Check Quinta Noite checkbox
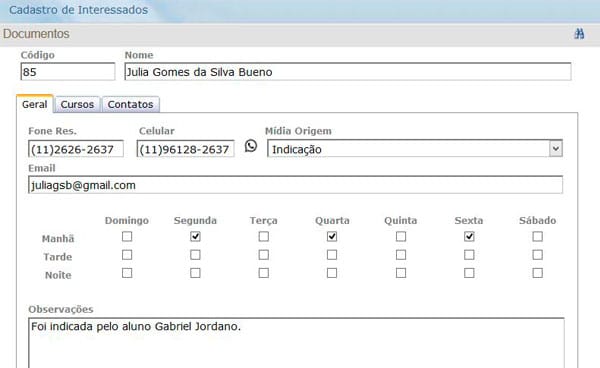The width and height of the screenshot is (600, 368). [401, 273]
